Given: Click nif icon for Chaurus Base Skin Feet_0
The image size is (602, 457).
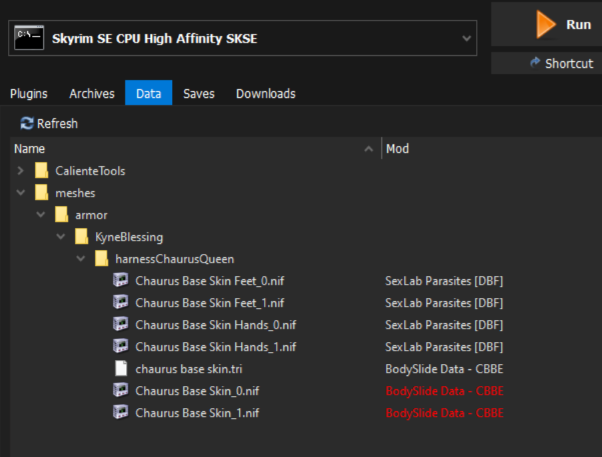Looking at the screenshot, I should click(x=121, y=280).
